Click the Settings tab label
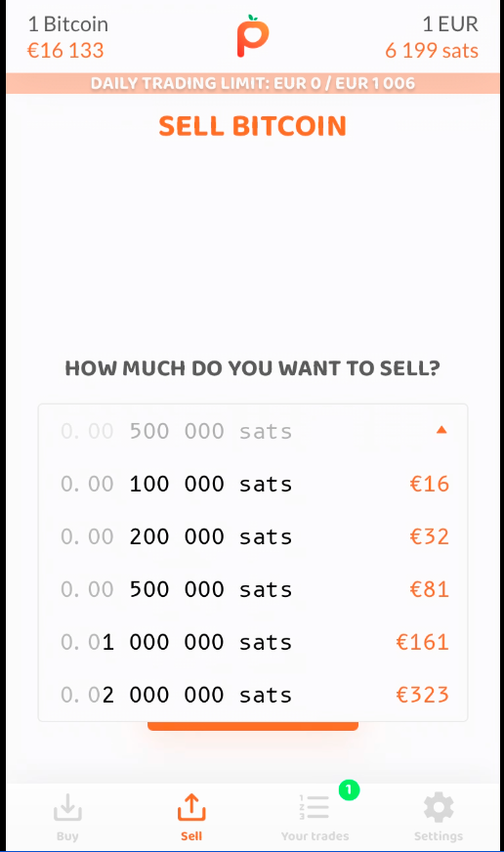 439,836
